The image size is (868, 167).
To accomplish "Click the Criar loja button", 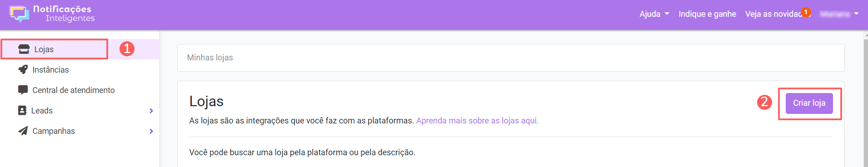I will click(x=809, y=103).
